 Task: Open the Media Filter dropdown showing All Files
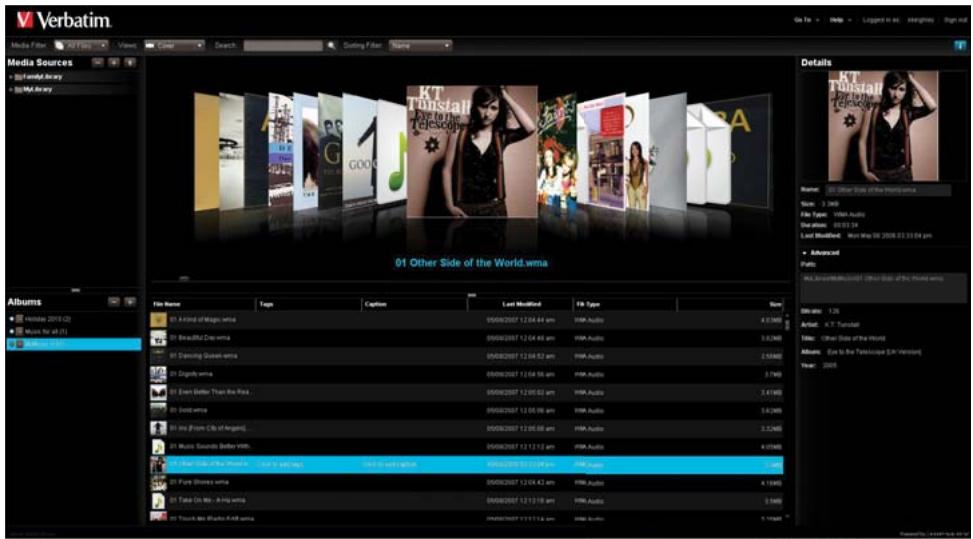click(81, 45)
